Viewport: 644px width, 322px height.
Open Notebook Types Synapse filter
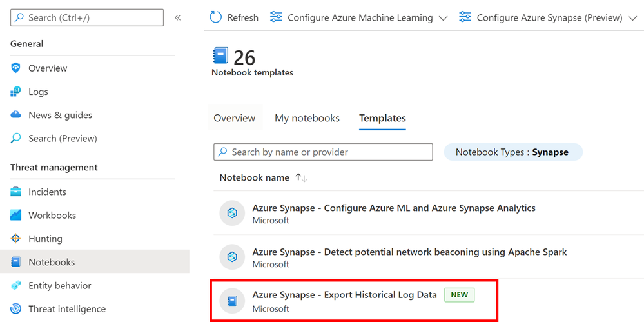[x=512, y=152]
